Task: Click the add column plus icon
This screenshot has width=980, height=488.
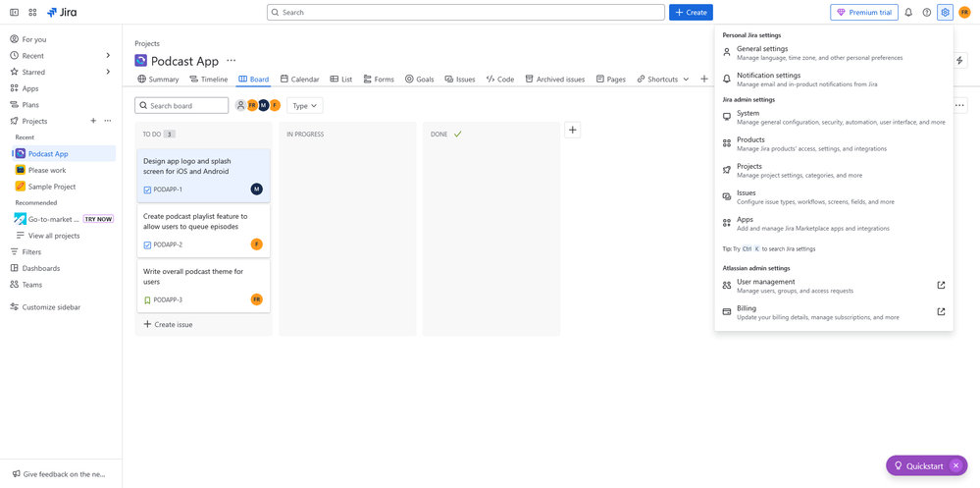Action: coord(573,130)
